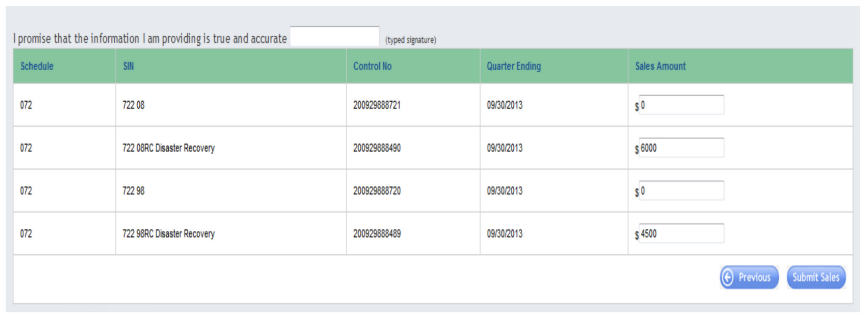Select control number 200929888721

tap(377, 105)
